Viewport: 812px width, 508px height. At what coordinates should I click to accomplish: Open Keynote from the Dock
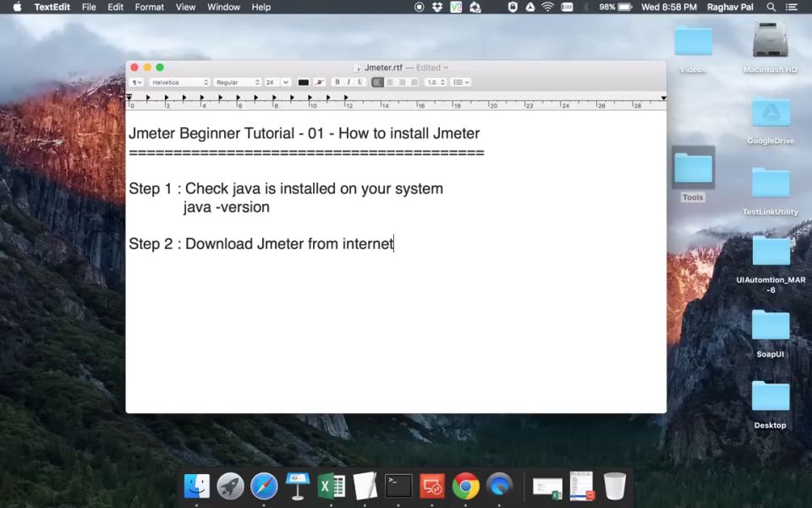[x=298, y=486]
